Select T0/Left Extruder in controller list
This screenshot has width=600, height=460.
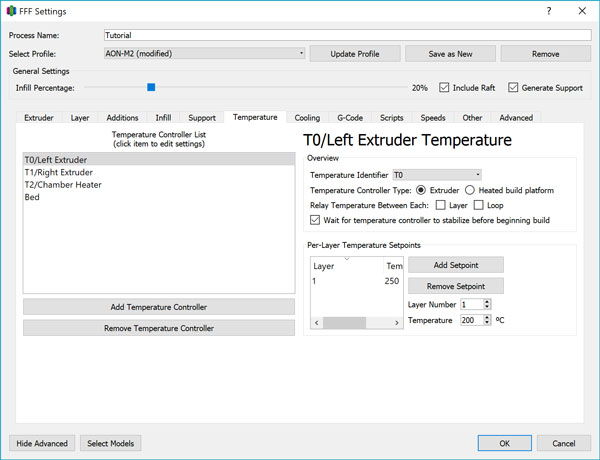point(159,160)
